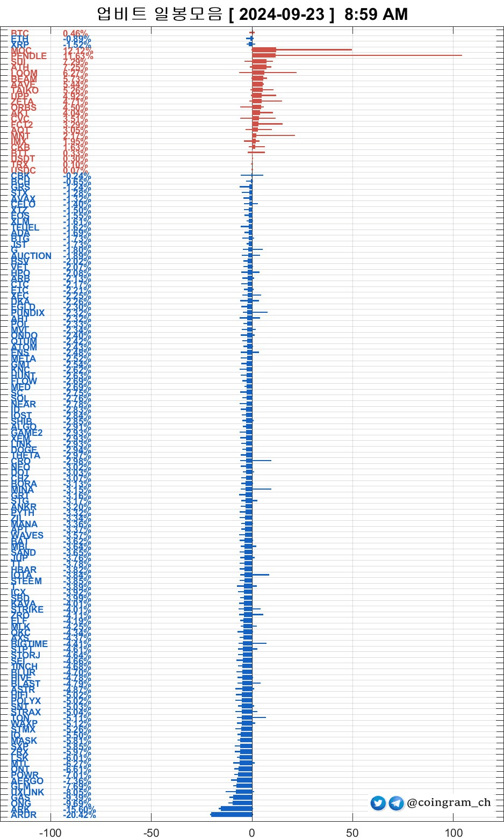Click the blue ARDR -20.42% bar
This screenshot has width=504, height=840.
(231, 815)
